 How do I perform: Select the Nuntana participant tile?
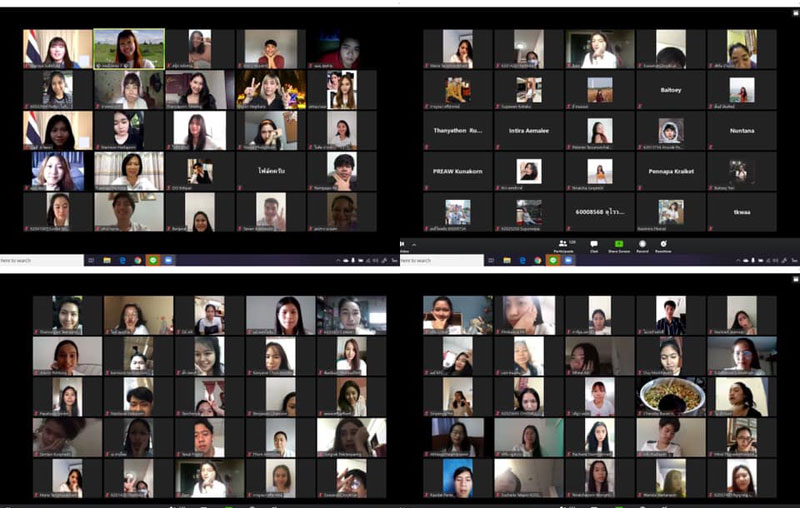pyautogui.click(x=741, y=130)
